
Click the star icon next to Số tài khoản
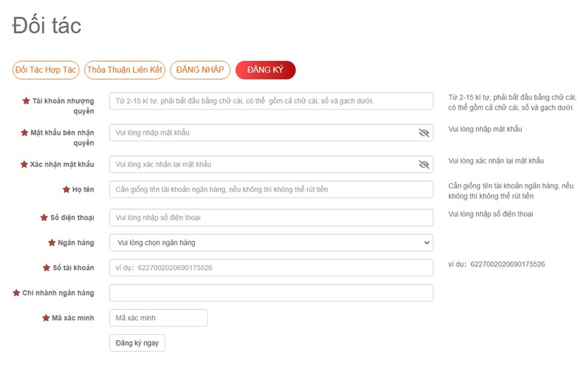coord(46,268)
